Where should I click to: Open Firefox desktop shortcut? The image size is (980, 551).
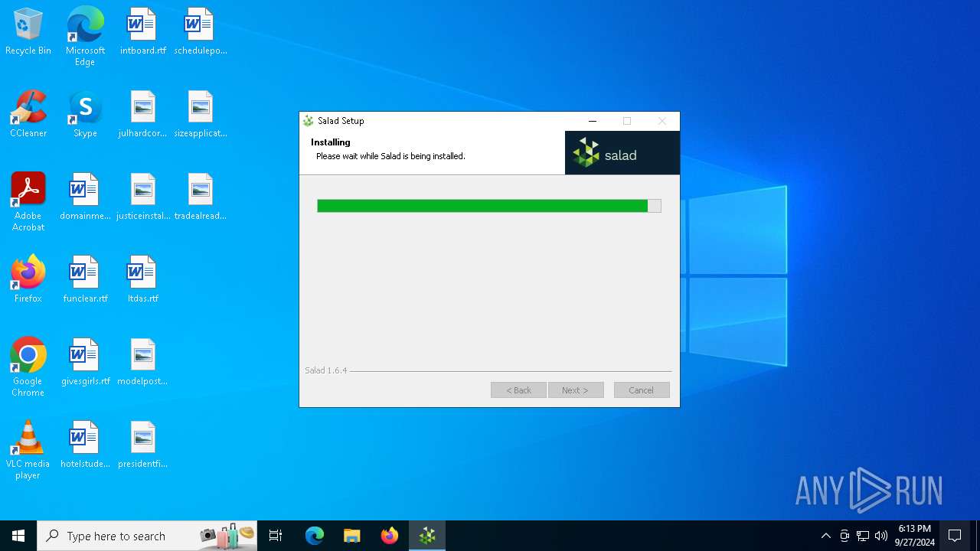(28, 280)
